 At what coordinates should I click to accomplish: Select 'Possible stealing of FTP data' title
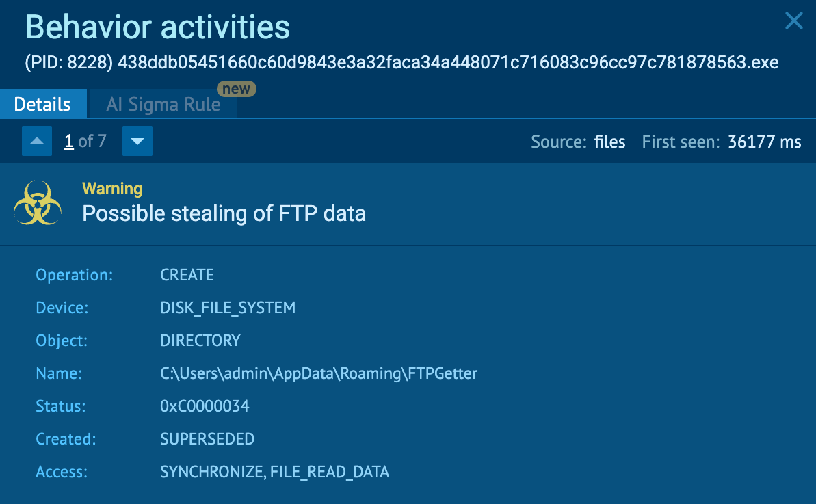tap(224, 213)
